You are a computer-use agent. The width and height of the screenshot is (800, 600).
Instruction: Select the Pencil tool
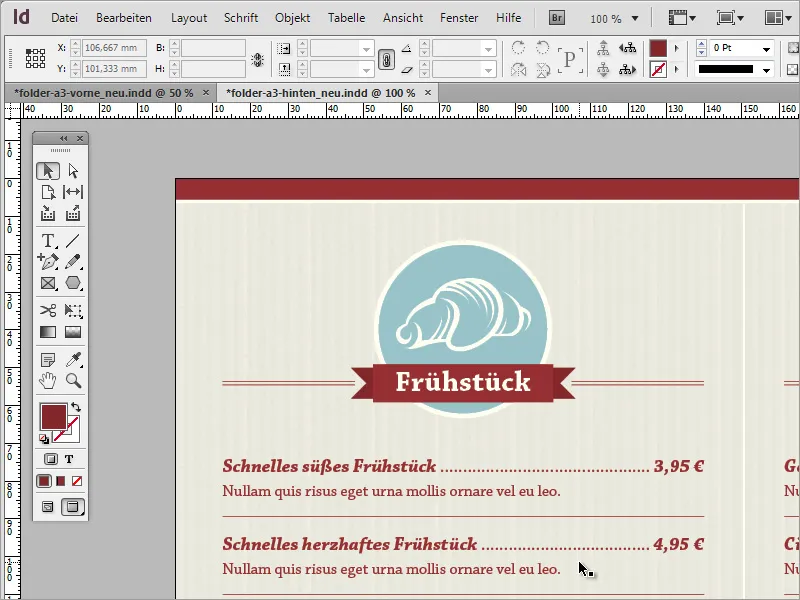(x=73, y=262)
